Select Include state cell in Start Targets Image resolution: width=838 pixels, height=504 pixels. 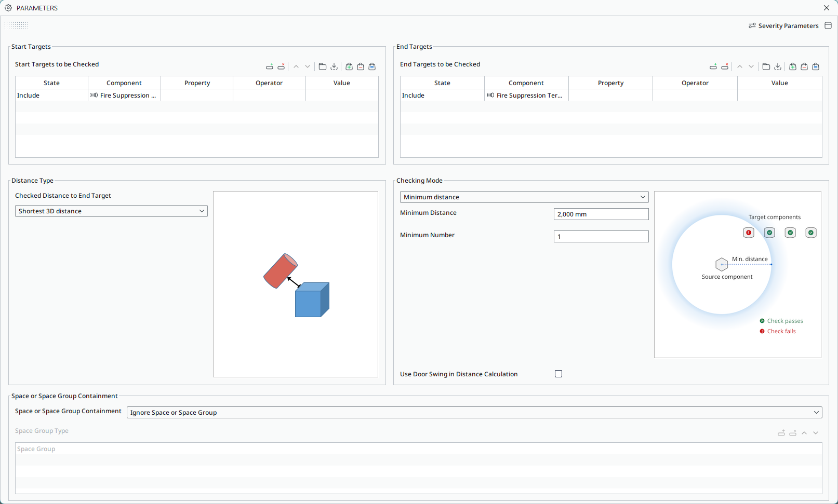[51, 96]
